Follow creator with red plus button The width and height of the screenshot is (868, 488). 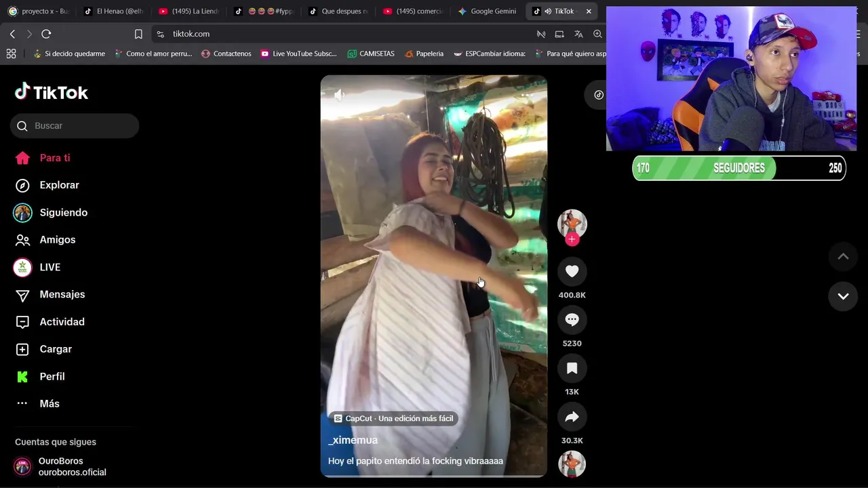click(x=572, y=239)
